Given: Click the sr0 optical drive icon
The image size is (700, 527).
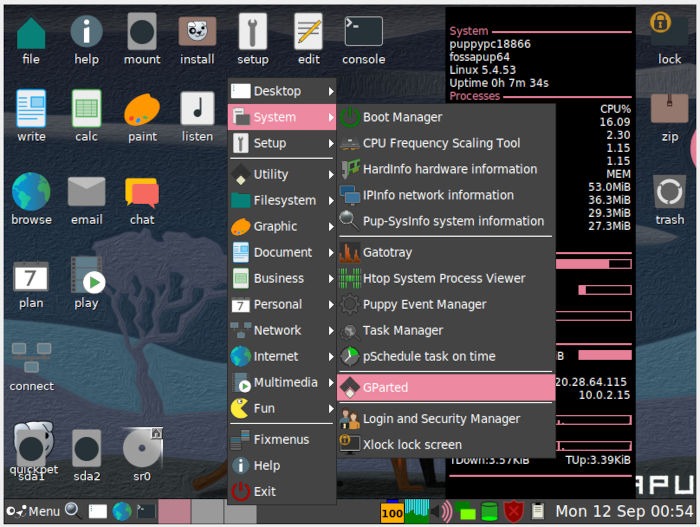Looking at the screenshot, I should (x=142, y=448).
